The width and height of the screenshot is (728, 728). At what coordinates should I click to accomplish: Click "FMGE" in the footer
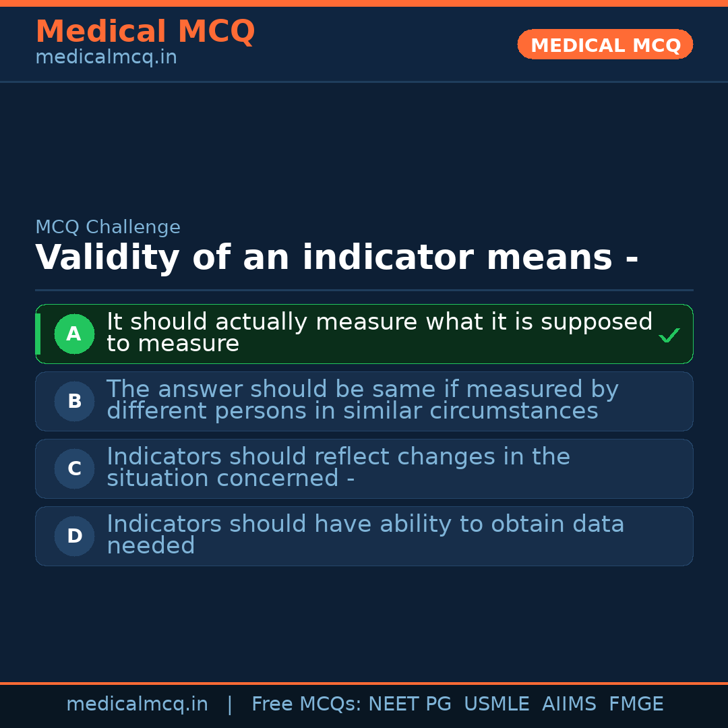pos(636,704)
